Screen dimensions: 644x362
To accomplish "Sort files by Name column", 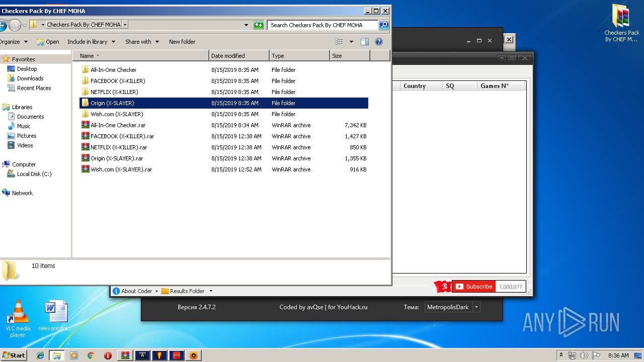I will pyautogui.click(x=141, y=56).
